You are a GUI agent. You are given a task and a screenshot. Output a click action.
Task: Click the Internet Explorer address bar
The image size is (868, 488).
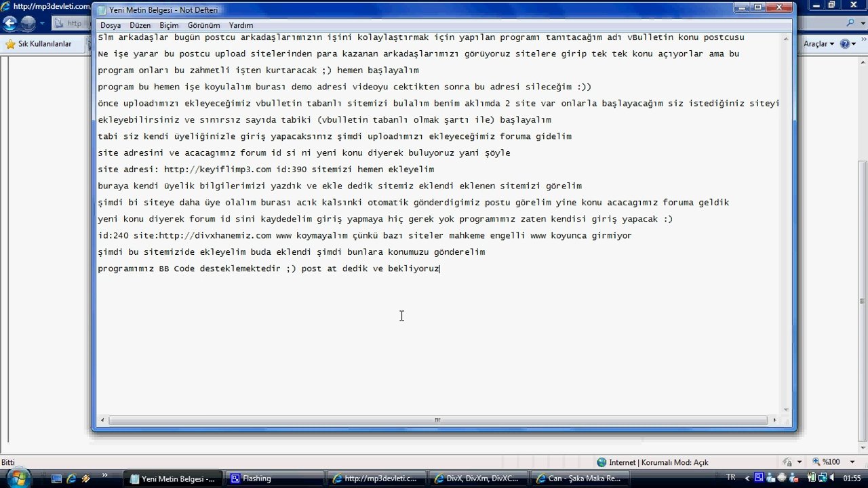(x=73, y=23)
